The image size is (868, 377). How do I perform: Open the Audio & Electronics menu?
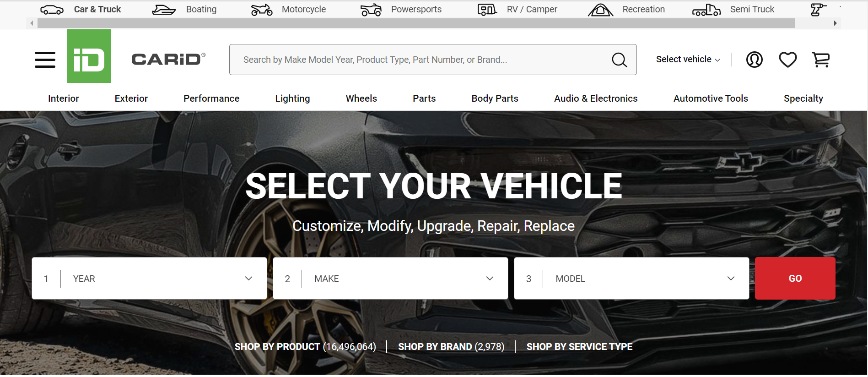click(596, 98)
